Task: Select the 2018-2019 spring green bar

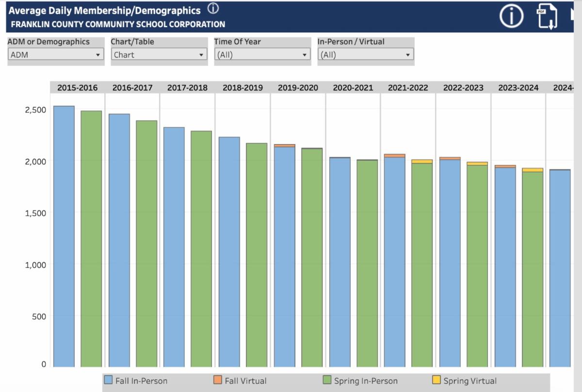Action: click(257, 255)
